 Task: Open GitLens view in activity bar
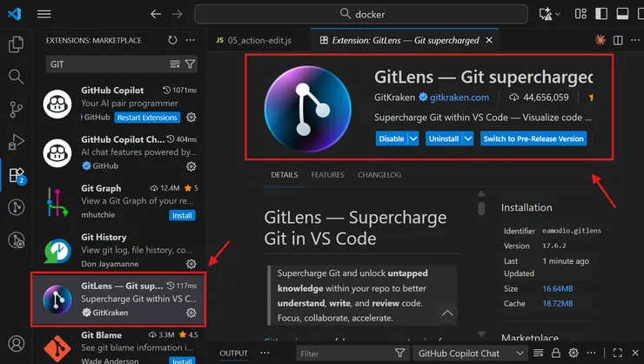(x=16, y=207)
